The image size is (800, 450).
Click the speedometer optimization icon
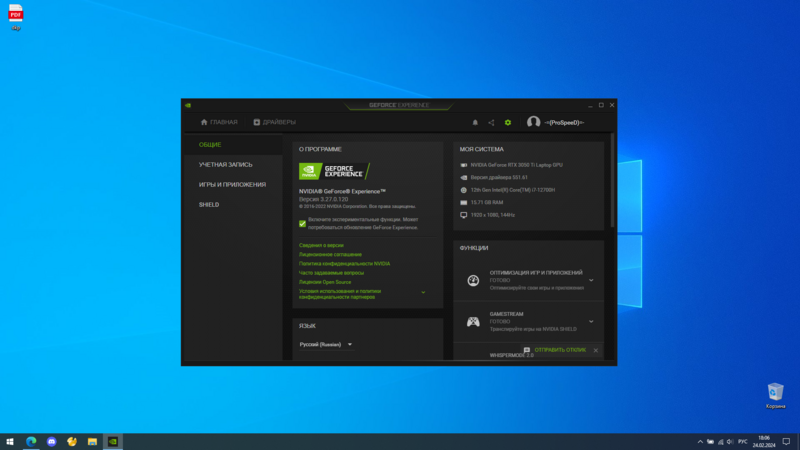(473, 280)
